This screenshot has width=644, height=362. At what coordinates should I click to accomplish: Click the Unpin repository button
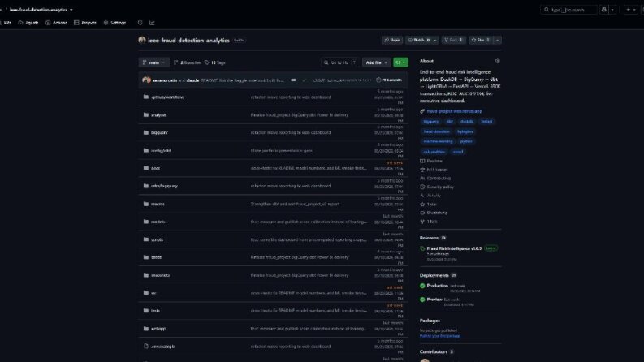(x=392, y=40)
